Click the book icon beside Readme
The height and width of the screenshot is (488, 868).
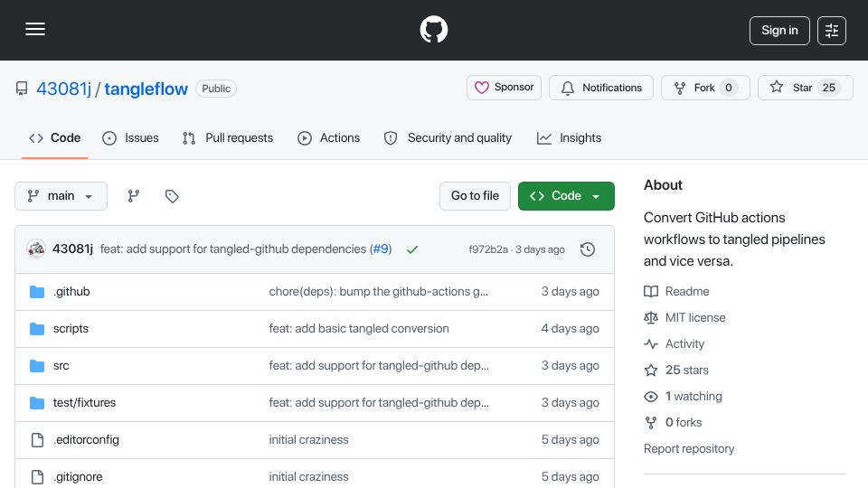point(651,292)
